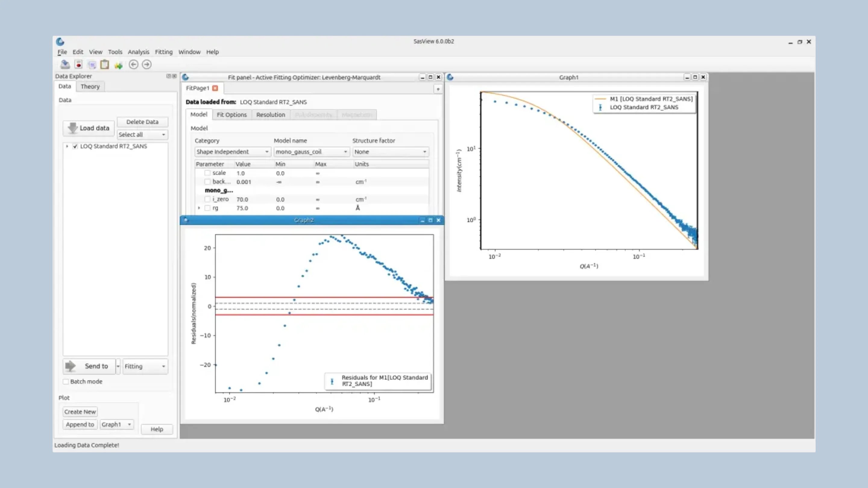This screenshot has width=868, height=488.
Task: Maximize the Graph1 window
Action: (695, 77)
